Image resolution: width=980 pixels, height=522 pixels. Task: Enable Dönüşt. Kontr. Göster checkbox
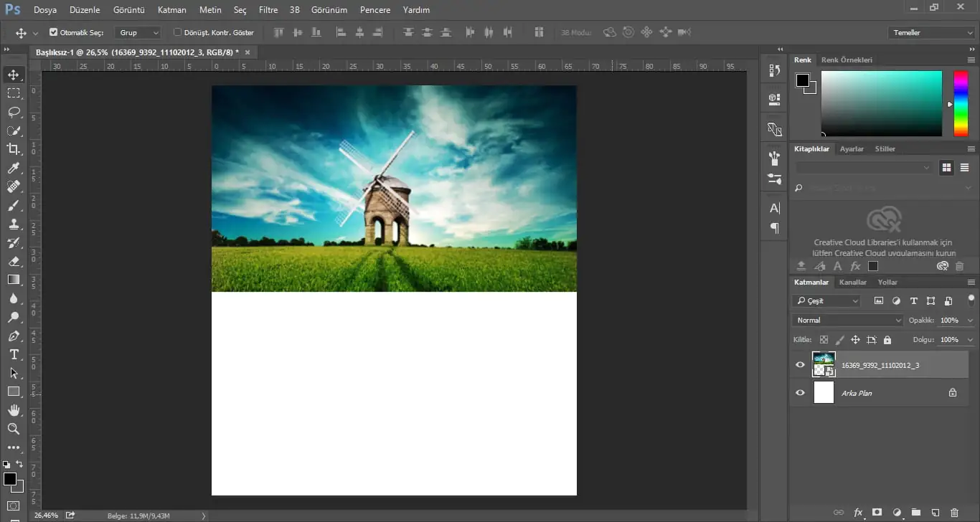(178, 32)
